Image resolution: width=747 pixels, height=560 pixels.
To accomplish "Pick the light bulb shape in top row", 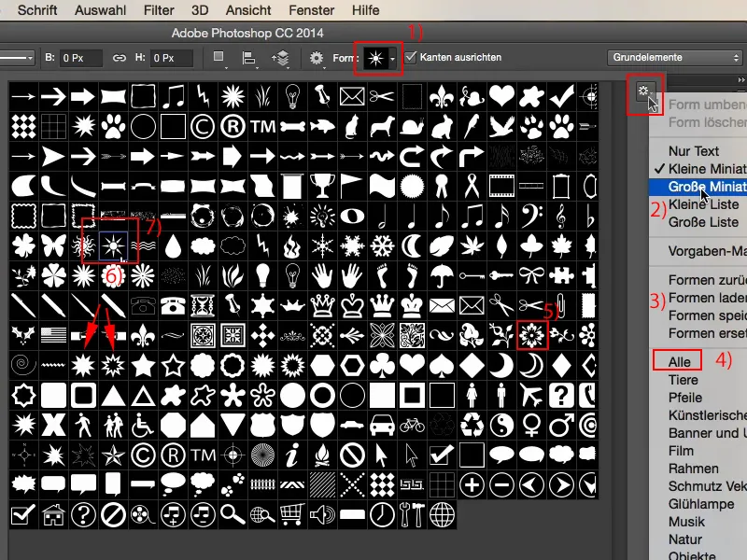I will (x=292, y=95).
